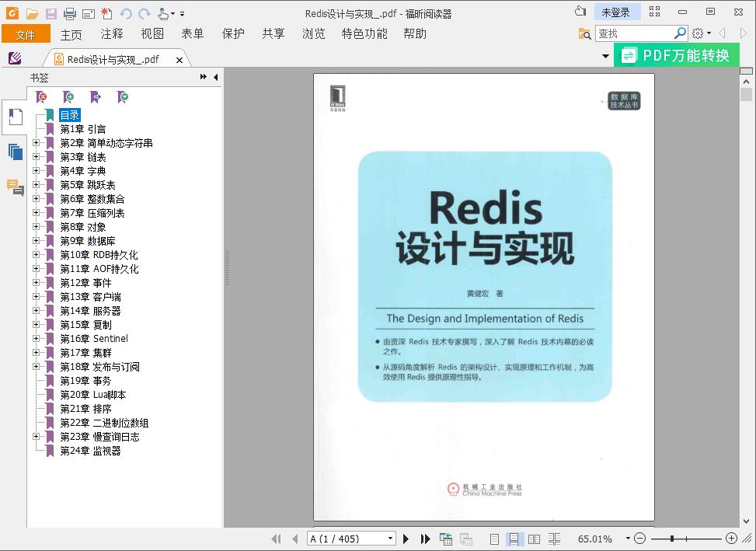Open the customize quick access toolbar arrow
The width and height of the screenshot is (756, 551).
pyautogui.click(x=183, y=14)
